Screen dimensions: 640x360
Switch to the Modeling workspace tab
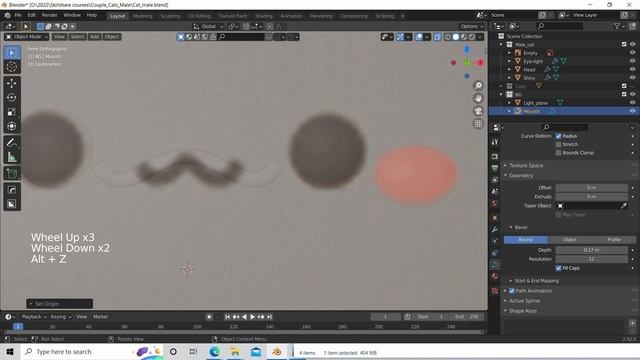point(142,16)
